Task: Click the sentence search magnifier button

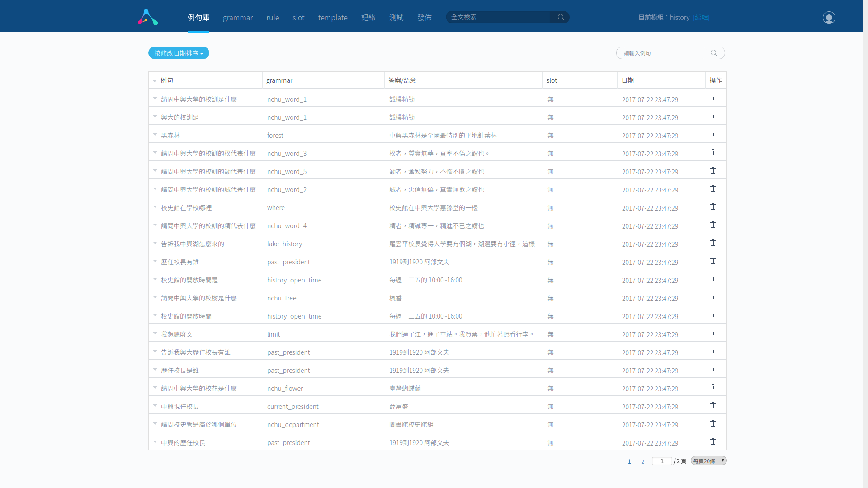Action: click(714, 53)
